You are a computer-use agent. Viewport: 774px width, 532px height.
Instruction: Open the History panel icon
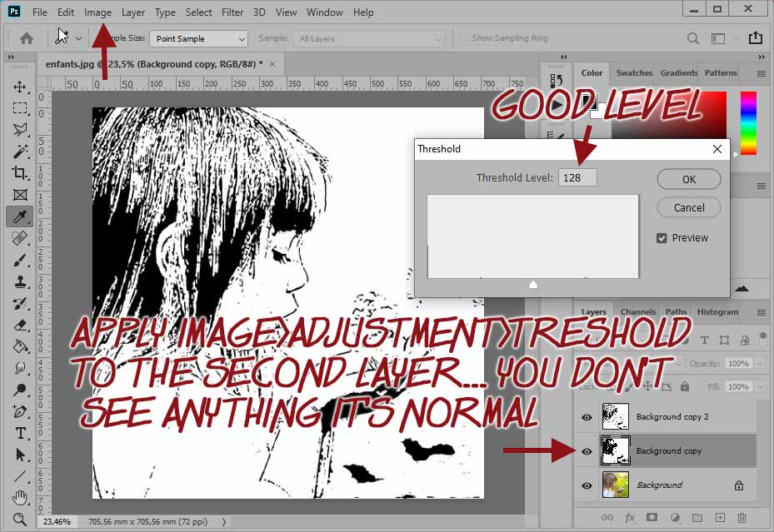click(557, 80)
